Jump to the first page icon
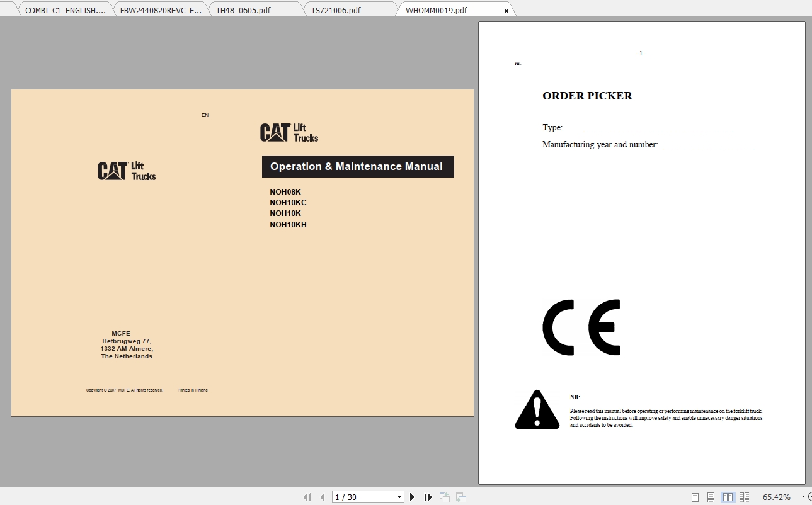Image resolution: width=812 pixels, height=505 pixels. [x=307, y=497]
